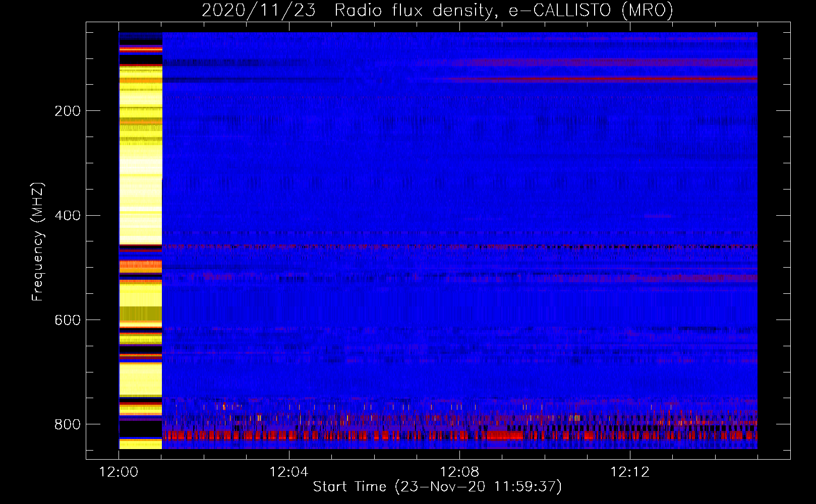The height and width of the screenshot is (504, 816).
Task: Click the '600' frequency tick label
Action: coord(68,321)
